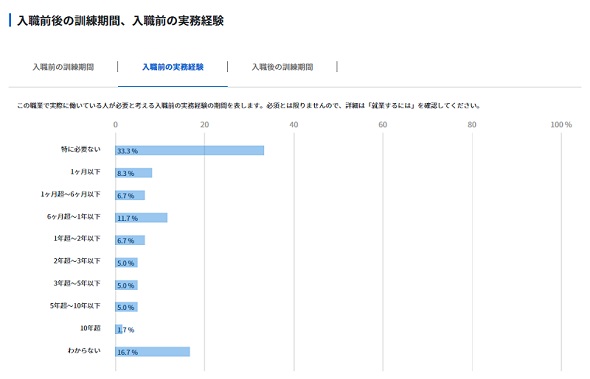Click the 5.0% bar for 2年超～3年以下
Screen dimensions: 590x379
point(126,262)
